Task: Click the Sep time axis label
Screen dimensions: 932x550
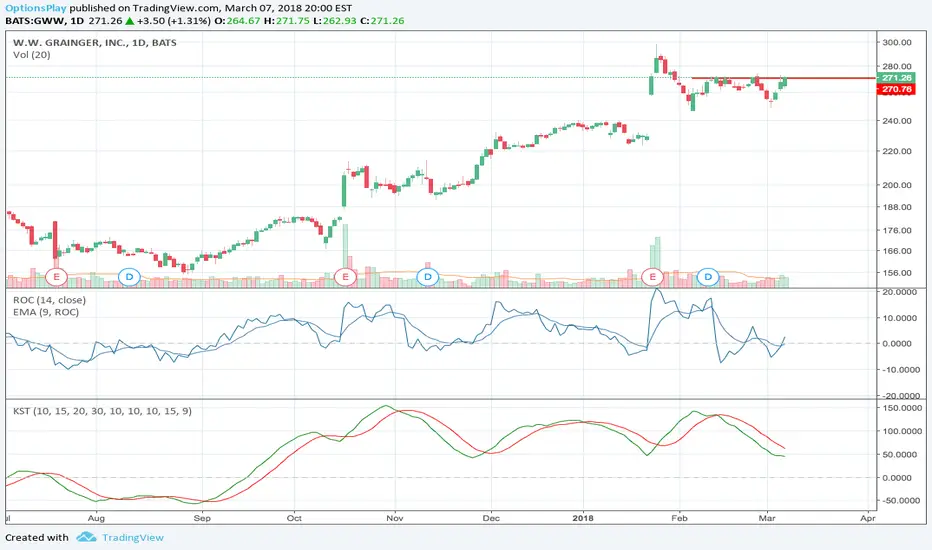Action: [x=202, y=518]
